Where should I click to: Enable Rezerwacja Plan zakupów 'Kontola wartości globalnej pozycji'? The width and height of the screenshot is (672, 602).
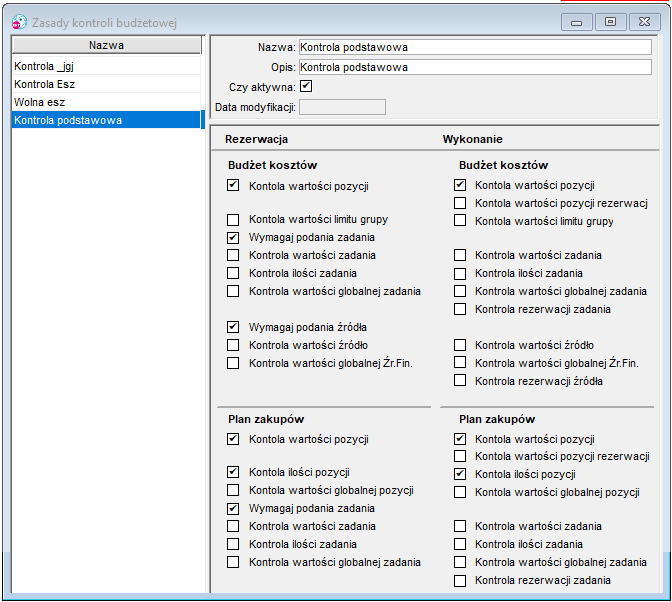tap(233, 490)
